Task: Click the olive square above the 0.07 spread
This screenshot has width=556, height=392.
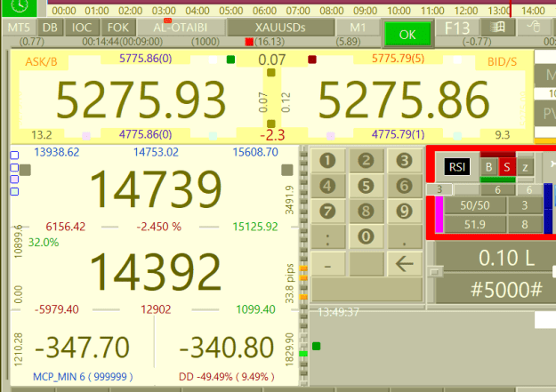Action: pos(271,73)
